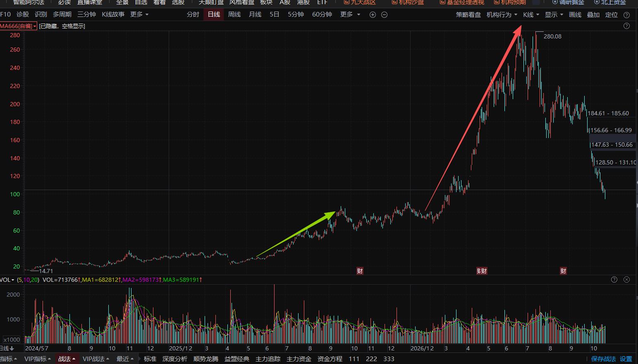Open the 战法 bottom tab
Viewport: 638px width, 364px height.
click(x=67, y=359)
